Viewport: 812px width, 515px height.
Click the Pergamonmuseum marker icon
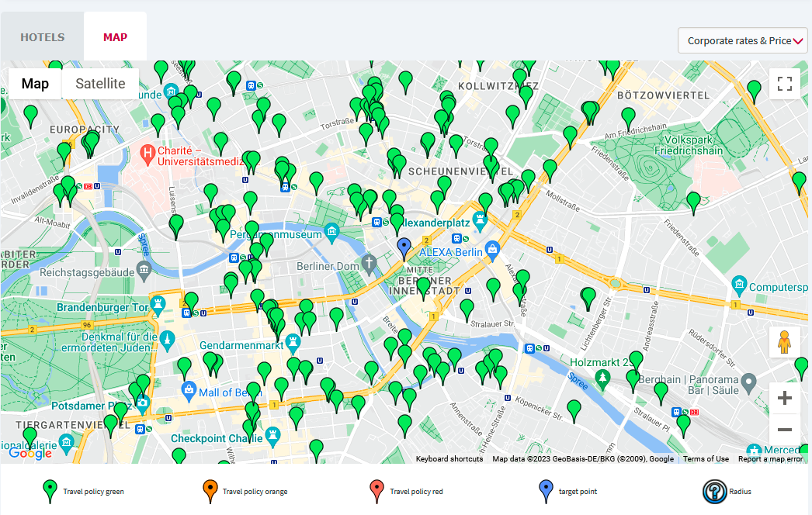[332, 233]
